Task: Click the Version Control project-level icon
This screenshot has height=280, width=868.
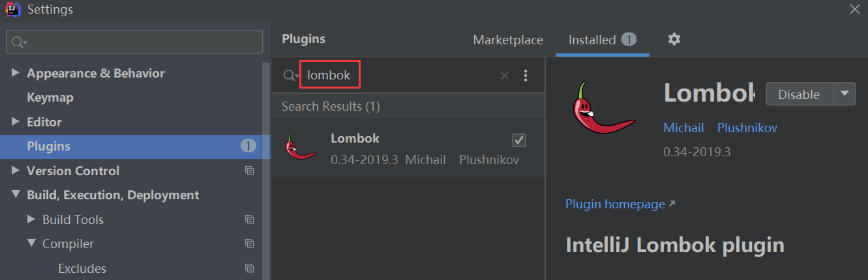Action: (249, 171)
